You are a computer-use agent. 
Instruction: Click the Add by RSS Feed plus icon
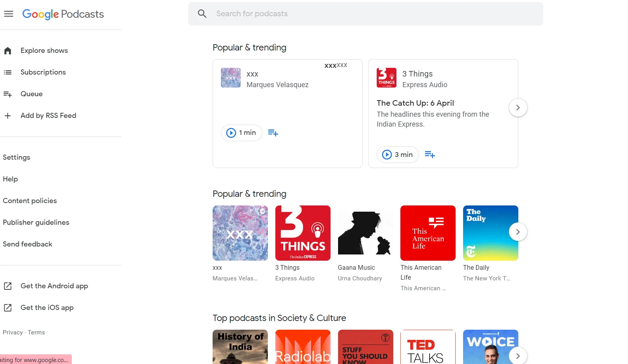pos(7,116)
